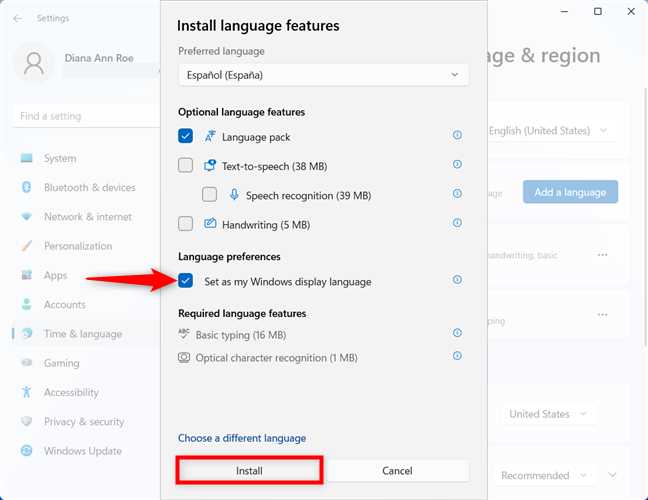
Task: Click the Language pack feature icon
Action: click(x=210, y=136)
